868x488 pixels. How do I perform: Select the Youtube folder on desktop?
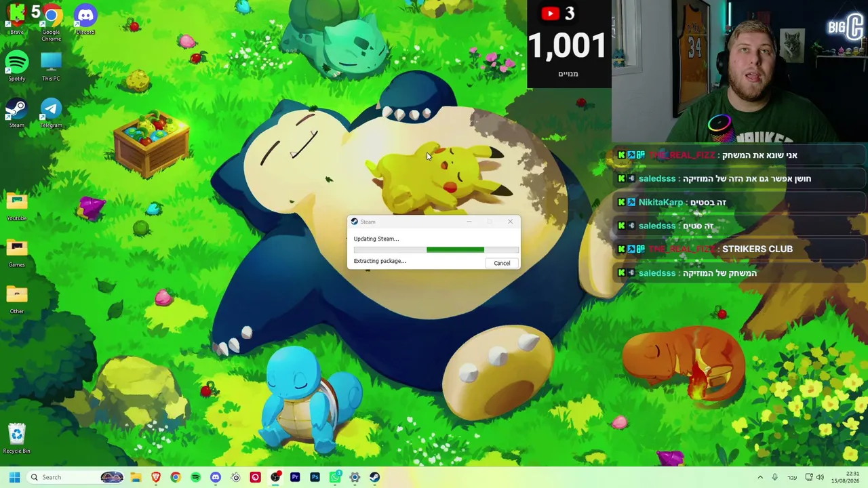click(16, 206)
